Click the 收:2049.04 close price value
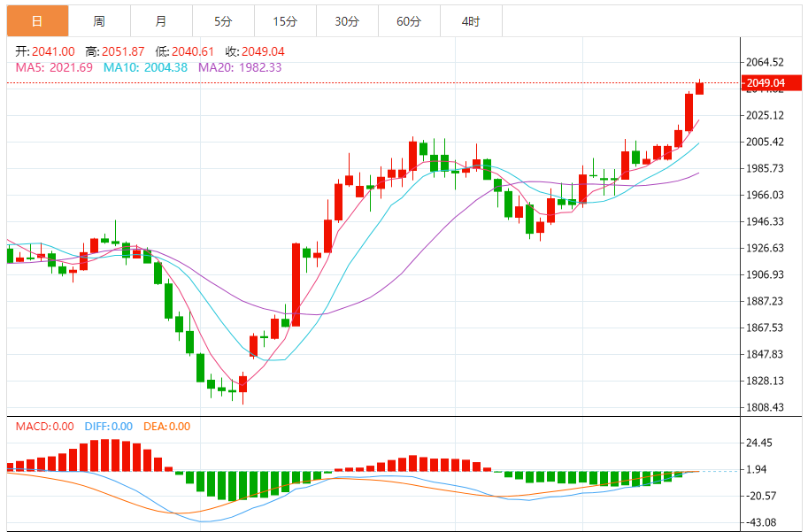808x532 pixels. [x=255, y=51]
